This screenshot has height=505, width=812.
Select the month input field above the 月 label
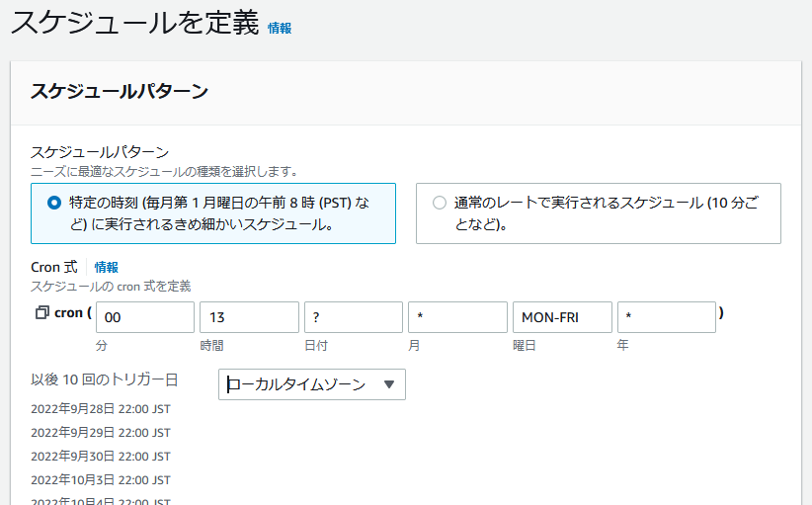[457, 317]
